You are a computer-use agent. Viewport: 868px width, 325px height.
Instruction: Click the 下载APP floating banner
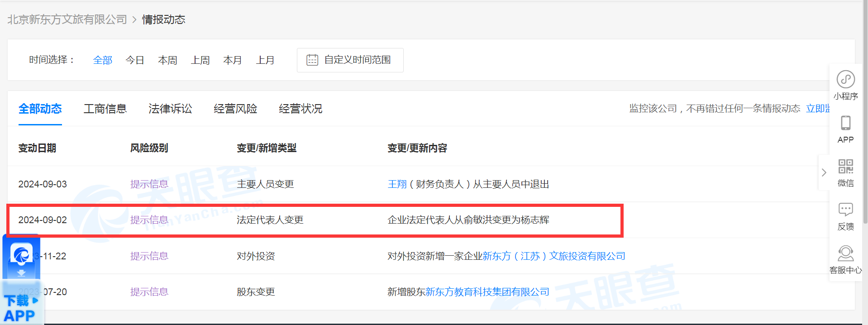[x=21, y=279]
